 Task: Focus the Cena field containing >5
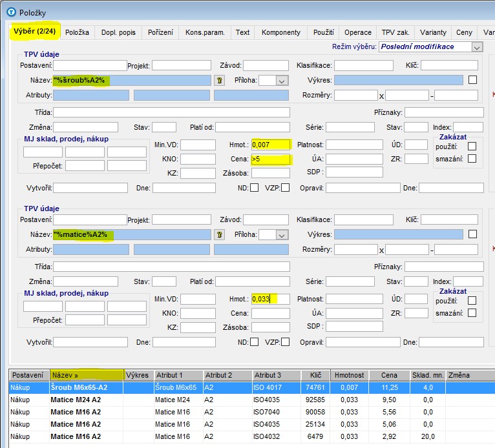(x=271, y=159)
